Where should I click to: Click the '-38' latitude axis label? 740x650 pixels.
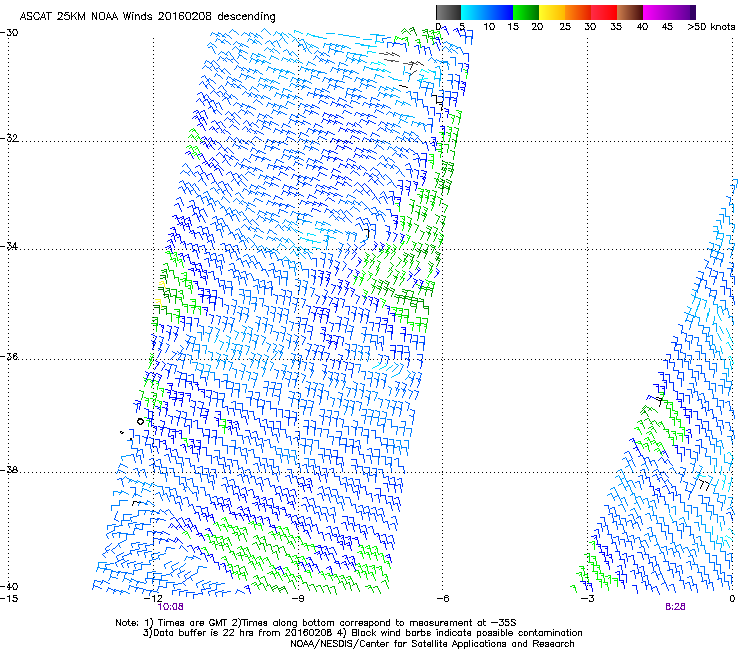click(10, 470)
